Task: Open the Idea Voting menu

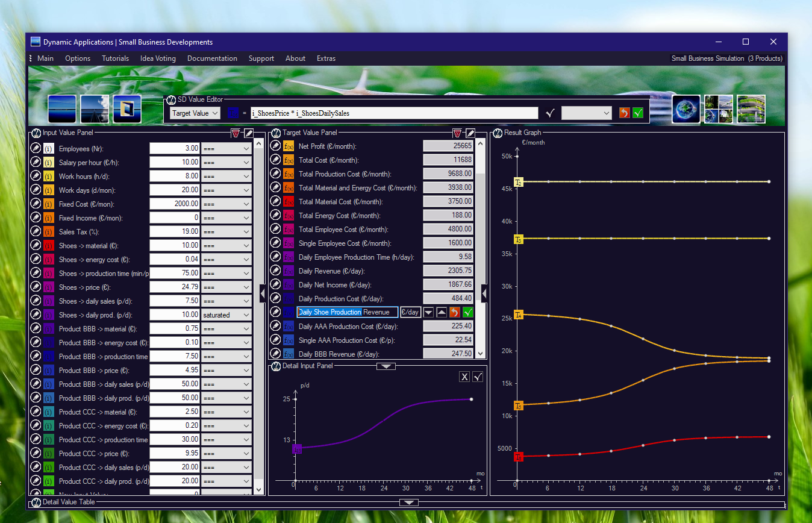Action: [x=158, y=58]
